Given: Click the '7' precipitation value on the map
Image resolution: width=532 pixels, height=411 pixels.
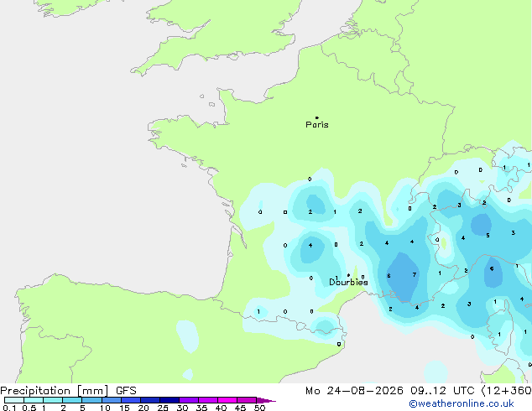Looking at the screenshot, I should (x=415, y=274).
